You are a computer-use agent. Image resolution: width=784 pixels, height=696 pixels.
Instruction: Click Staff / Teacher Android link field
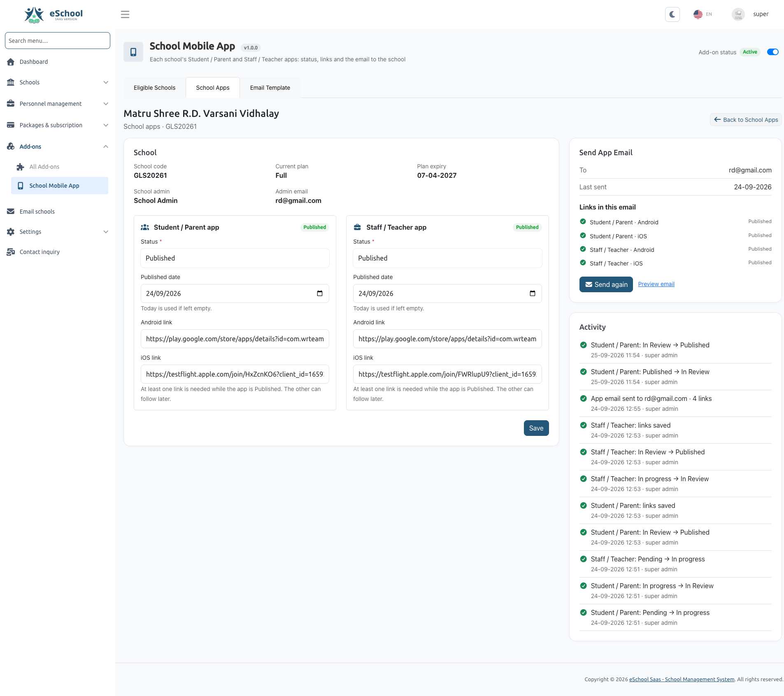pos(447,339)
